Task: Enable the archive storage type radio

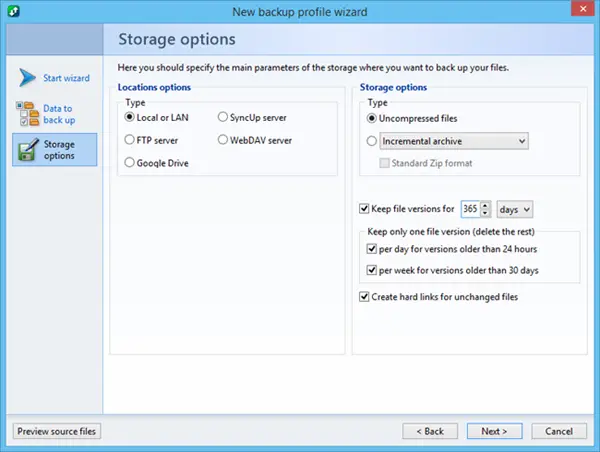Action: pyautogui.click(x=373, y=141)
